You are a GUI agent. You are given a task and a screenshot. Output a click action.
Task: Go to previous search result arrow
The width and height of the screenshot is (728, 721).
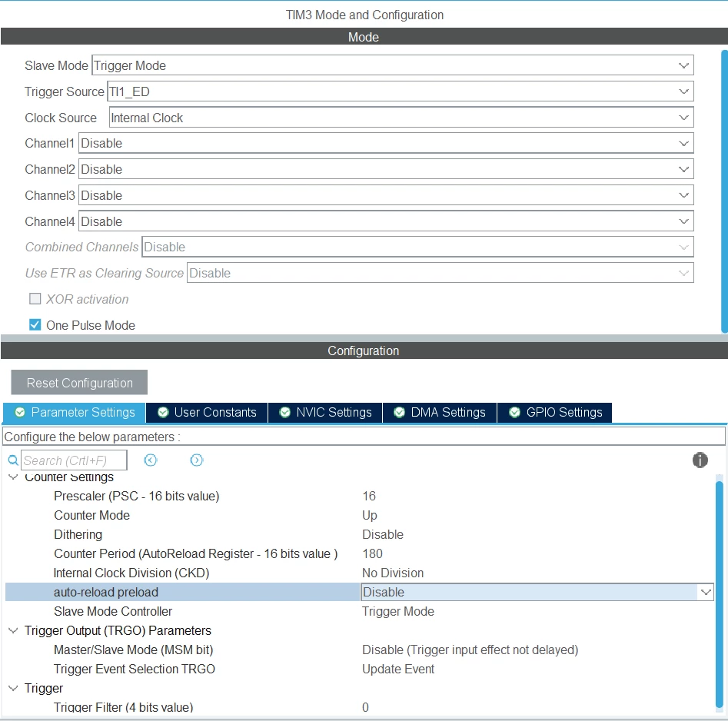click(x=151, y=460)
